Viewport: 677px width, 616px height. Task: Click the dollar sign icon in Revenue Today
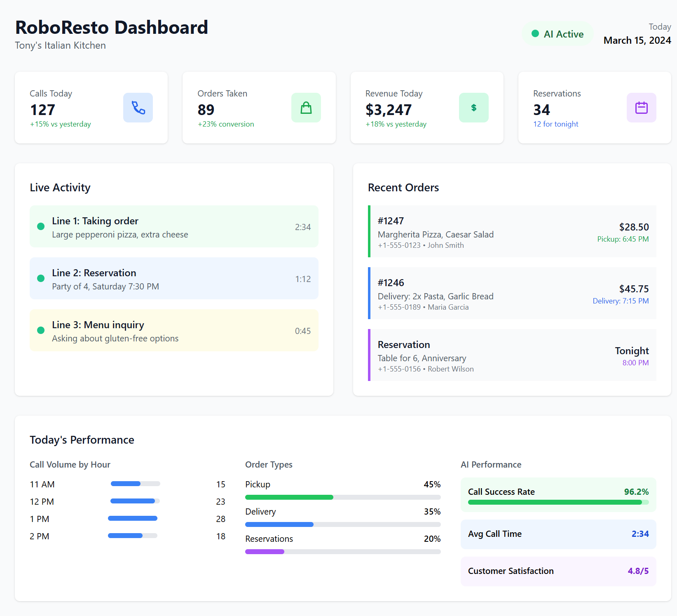(473, 108)
